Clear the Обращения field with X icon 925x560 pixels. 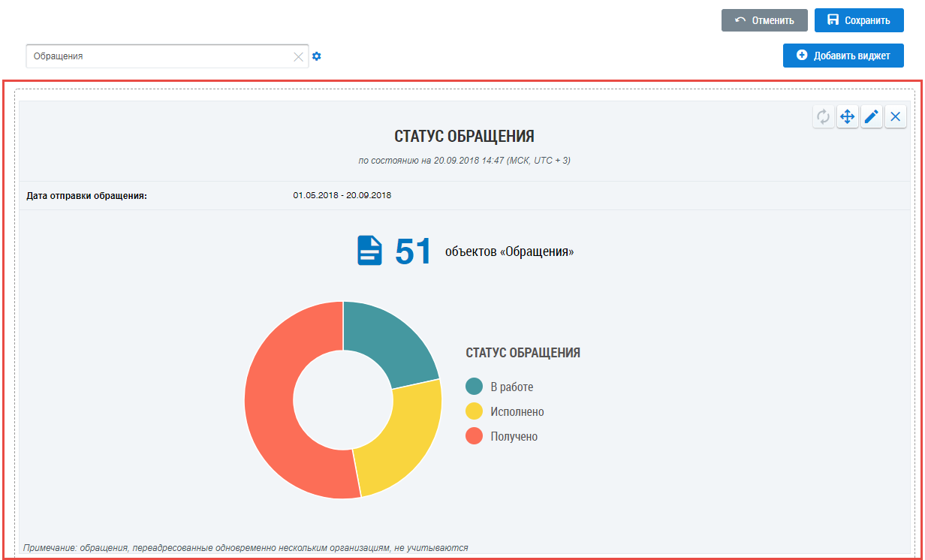point(298,56)
